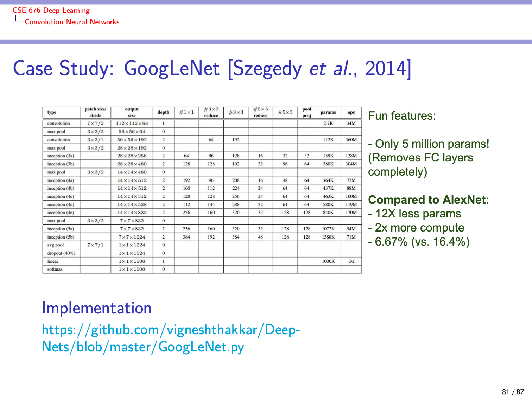Click the '#3×3 reduce' column header
The height and width of the screenshot is (399, 532).
(211, 112)
